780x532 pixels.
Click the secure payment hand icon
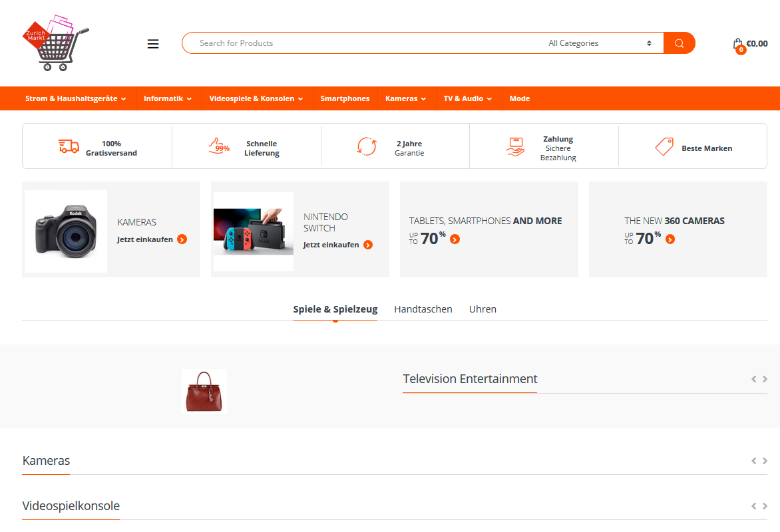click(515, 147)
